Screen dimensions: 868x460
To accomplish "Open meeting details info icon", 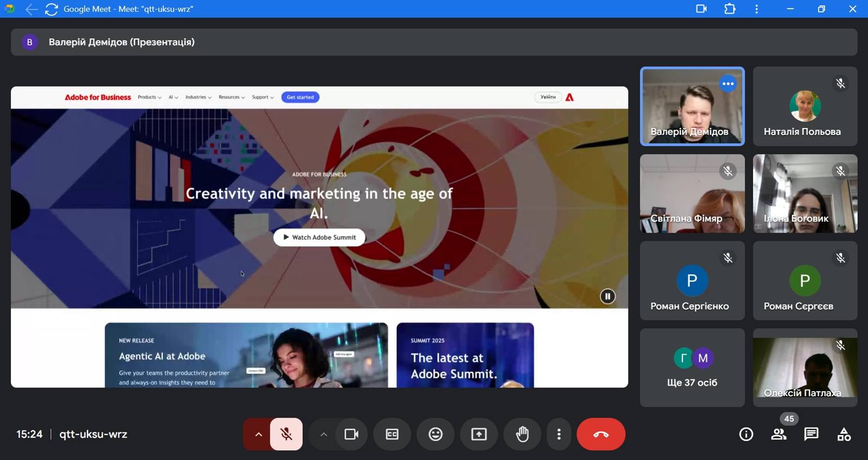I will click(746, 434).
